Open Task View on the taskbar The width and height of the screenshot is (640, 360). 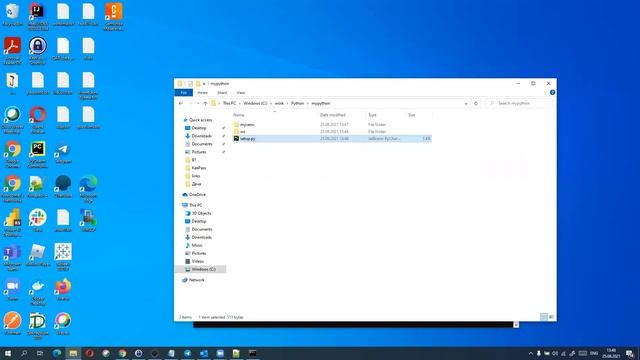click(40, 353)
